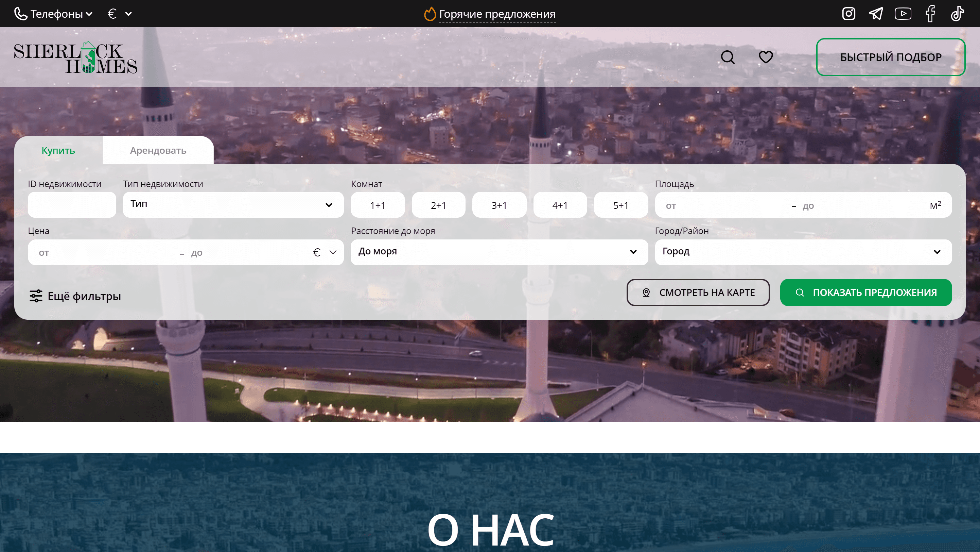Focus the ID недвижимости input field
Viewport: 980px width, 552px height.
point(71,205)
